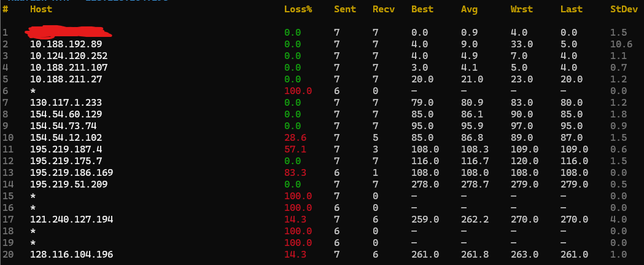Select hop IP address 10.188.192.89
644x265 pixels.
(x=66, y=44)
